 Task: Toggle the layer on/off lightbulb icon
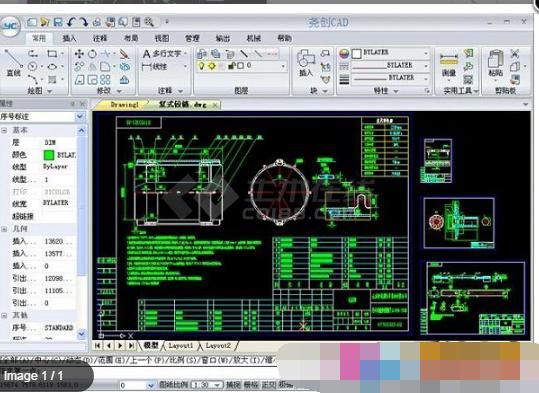(201, 65)
